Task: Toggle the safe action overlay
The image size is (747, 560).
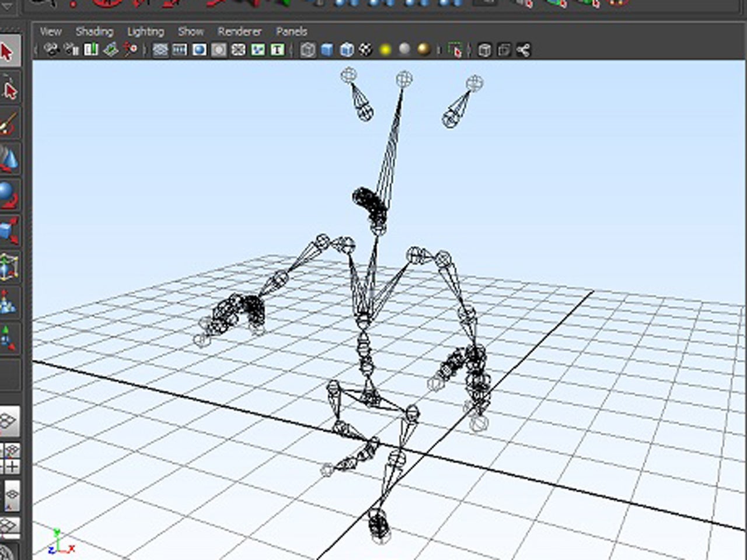Action: point(258,50)
